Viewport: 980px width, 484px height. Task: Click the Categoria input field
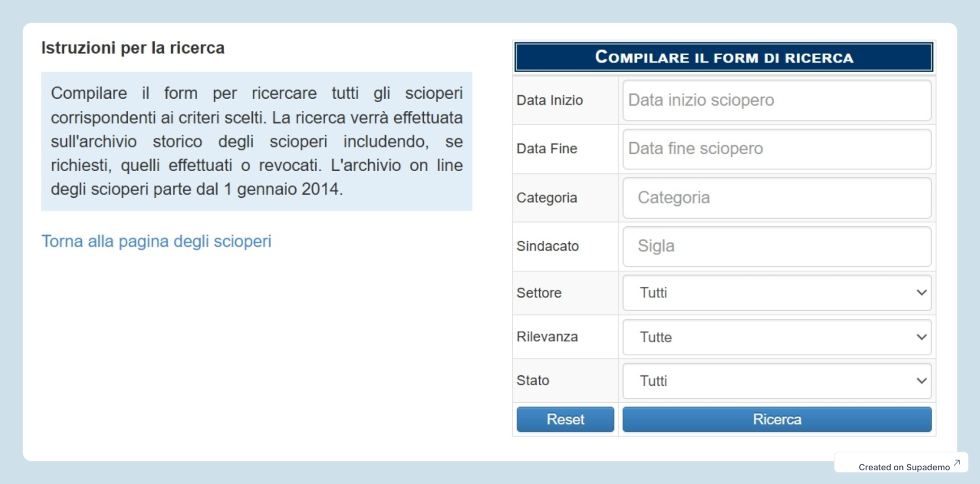click(x=775, y=198)
